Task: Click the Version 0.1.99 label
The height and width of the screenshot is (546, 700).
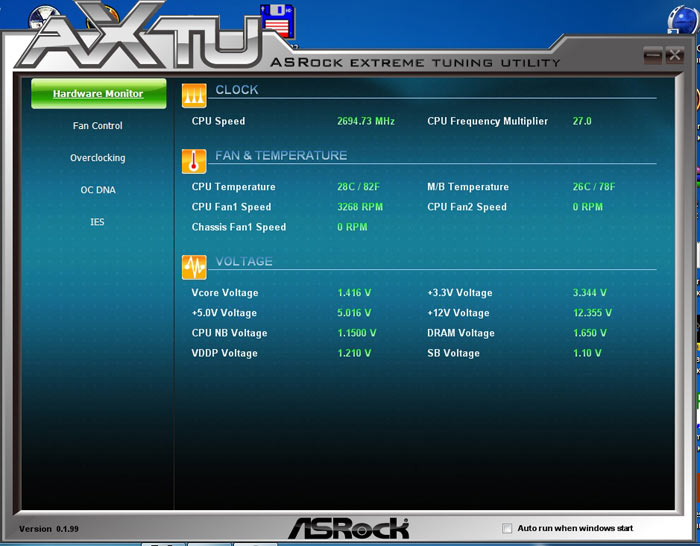Action: click(49, 529)
